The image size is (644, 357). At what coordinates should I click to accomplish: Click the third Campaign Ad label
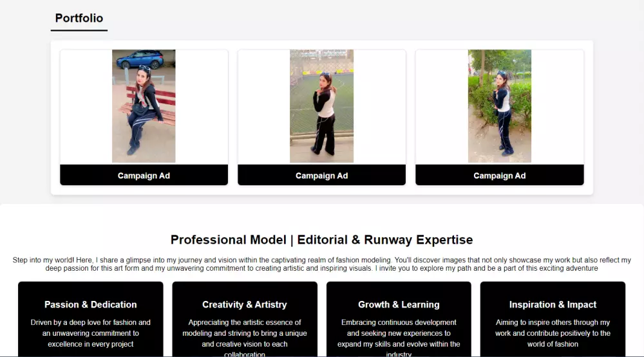(500, 176)
